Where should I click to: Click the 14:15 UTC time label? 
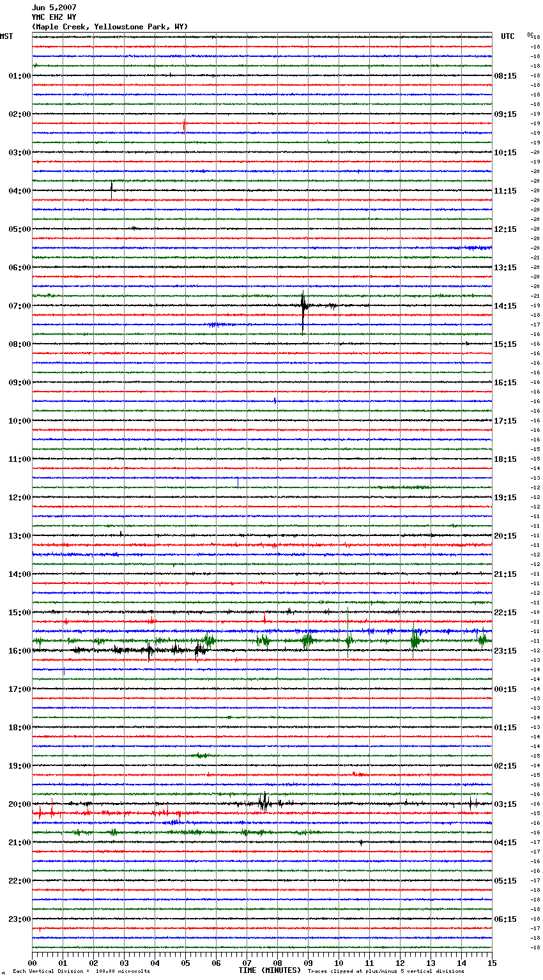[505, 306]
